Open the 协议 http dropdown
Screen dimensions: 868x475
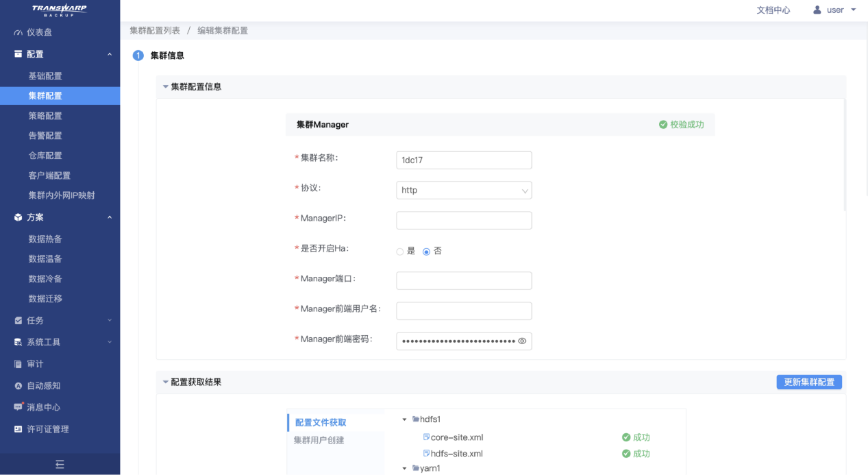tap(464, 191)
